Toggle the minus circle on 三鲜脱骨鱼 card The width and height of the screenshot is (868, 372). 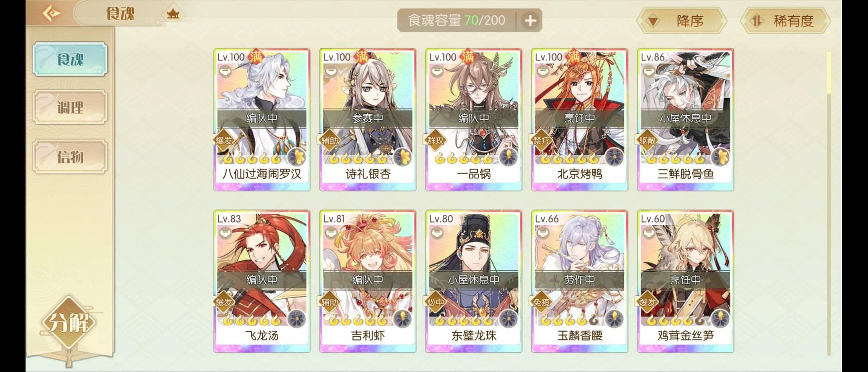648,71
